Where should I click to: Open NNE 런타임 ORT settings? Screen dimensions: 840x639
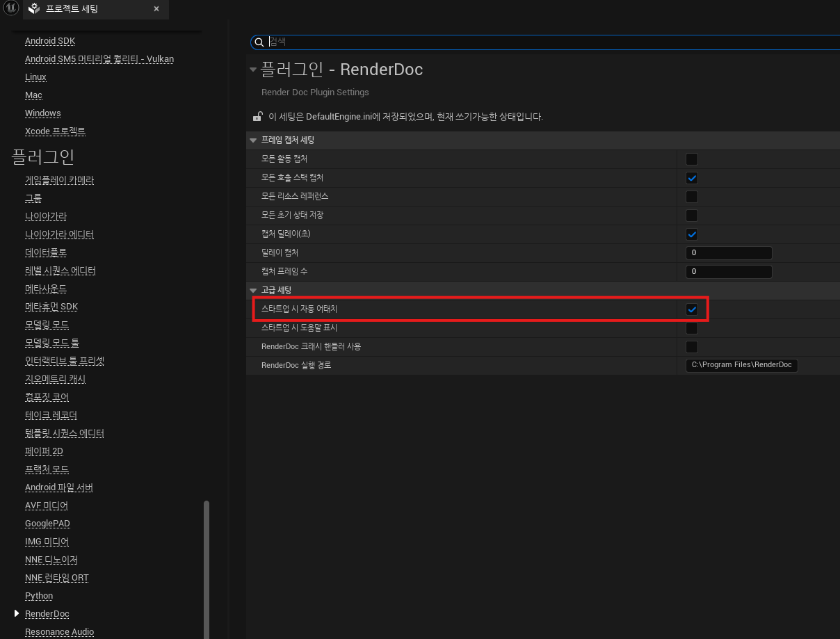tap(57, 578)
